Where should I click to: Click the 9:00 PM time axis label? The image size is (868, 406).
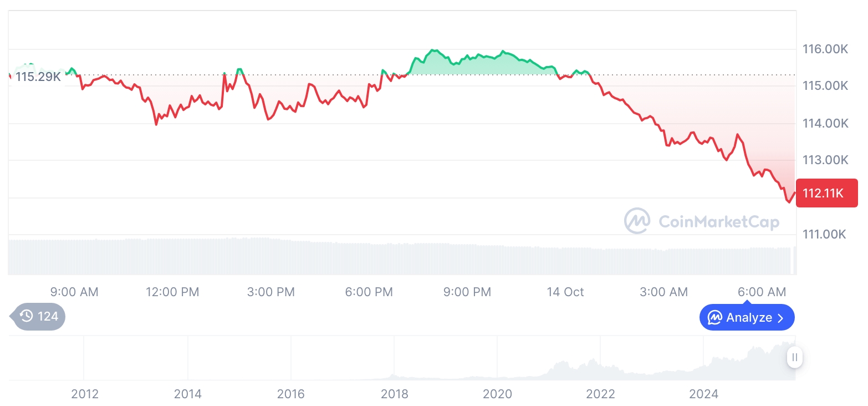[467, 292]
